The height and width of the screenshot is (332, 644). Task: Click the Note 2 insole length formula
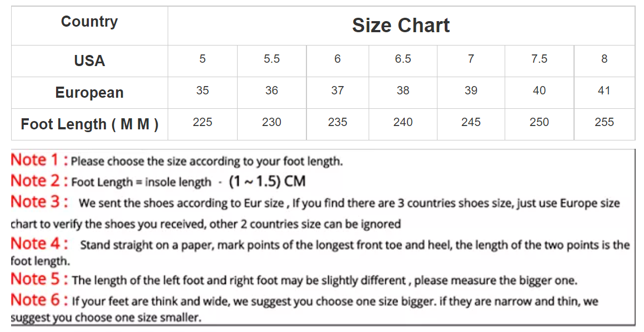[189, 182]
